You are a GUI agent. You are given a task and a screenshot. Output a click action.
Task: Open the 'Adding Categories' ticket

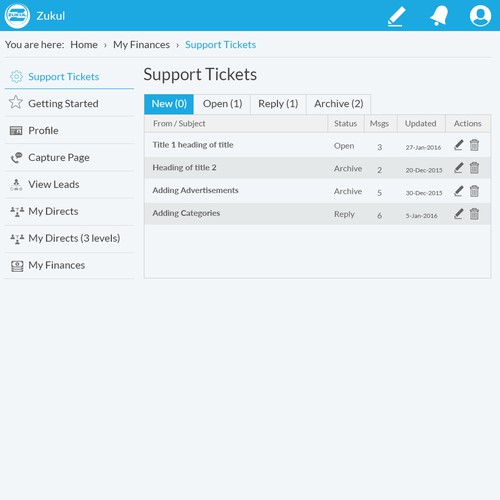click(x=186, y=213)
